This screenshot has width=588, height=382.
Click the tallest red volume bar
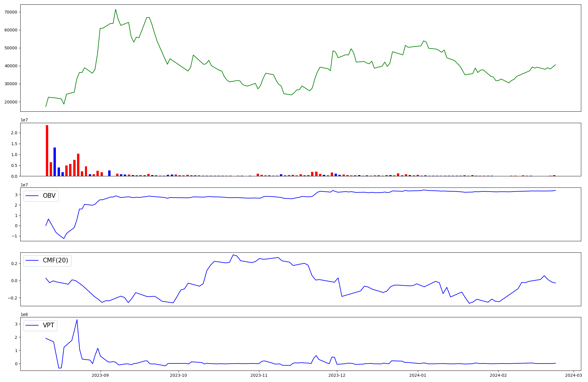[x=47, y=150]
